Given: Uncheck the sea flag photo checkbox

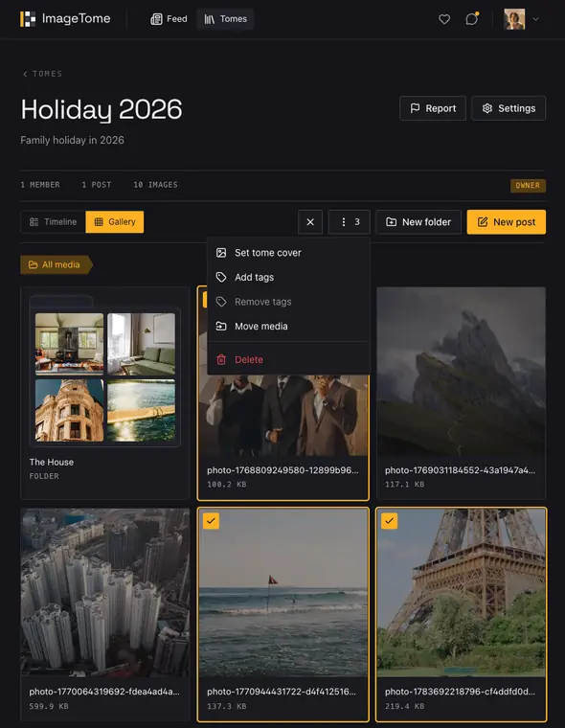Looking at the screenshot, I should pos(212,521).
